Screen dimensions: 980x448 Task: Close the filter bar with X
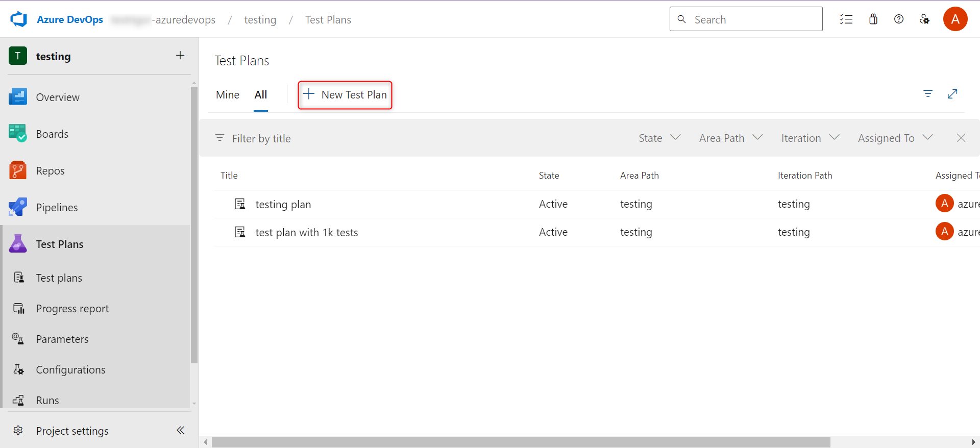point(961,138)
